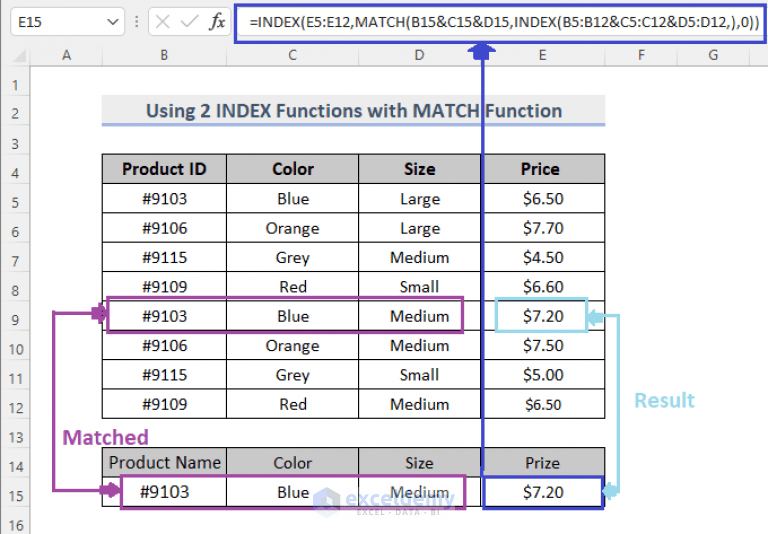
Task: Click cell 'Small' in row 11
Action: (x=419, y=375)
